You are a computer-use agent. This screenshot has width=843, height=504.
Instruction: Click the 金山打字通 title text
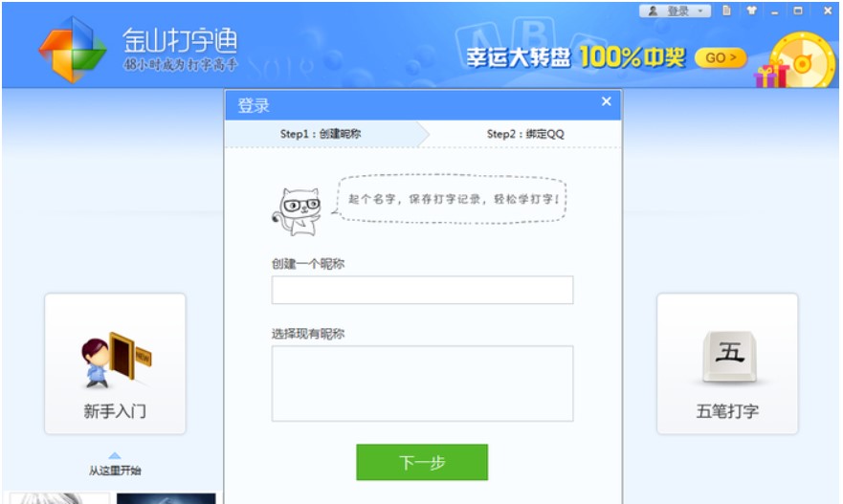pos(180,40)
